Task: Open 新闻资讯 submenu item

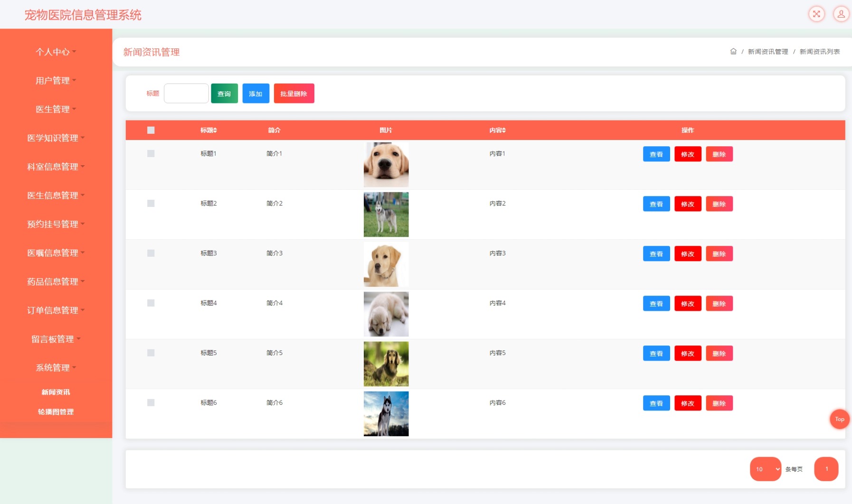Action: [x=56, y=392]
